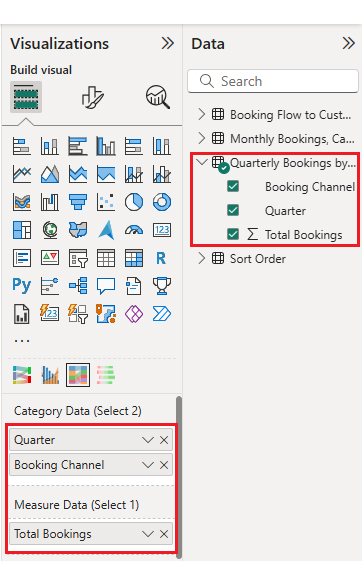Collapse the Data pane

click(x=348, y=43)
